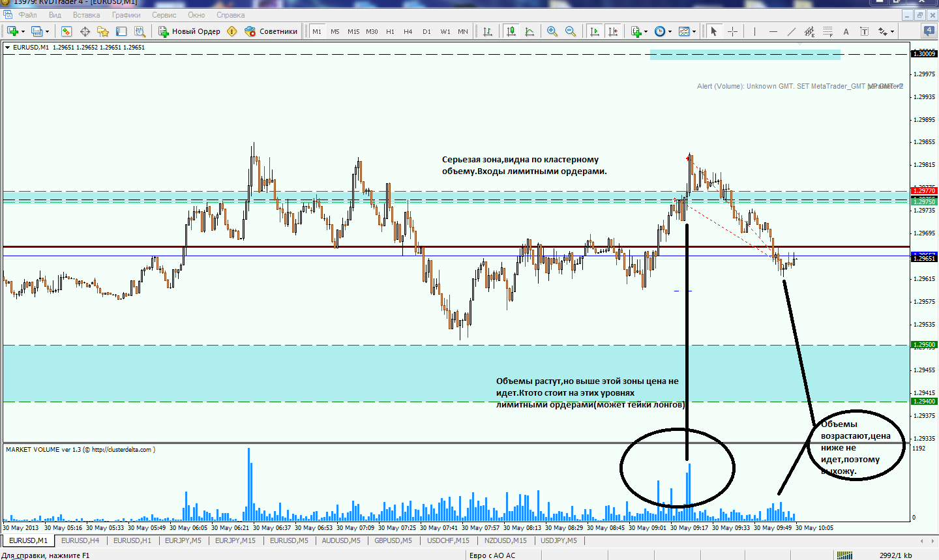Open the Indicators dropdown arrow
Image resolution: width=939 pixels, height=560 pixels.
tap(646, 31)
